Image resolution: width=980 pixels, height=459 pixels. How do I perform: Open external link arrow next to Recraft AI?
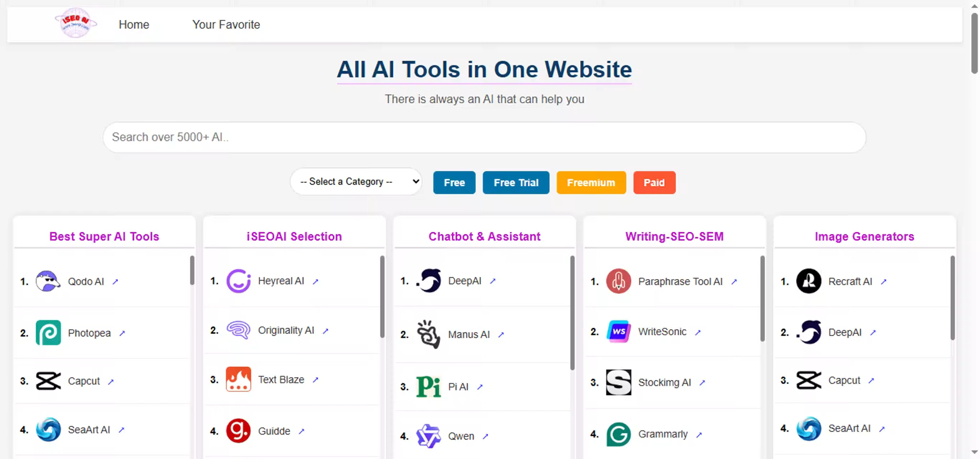884,282
